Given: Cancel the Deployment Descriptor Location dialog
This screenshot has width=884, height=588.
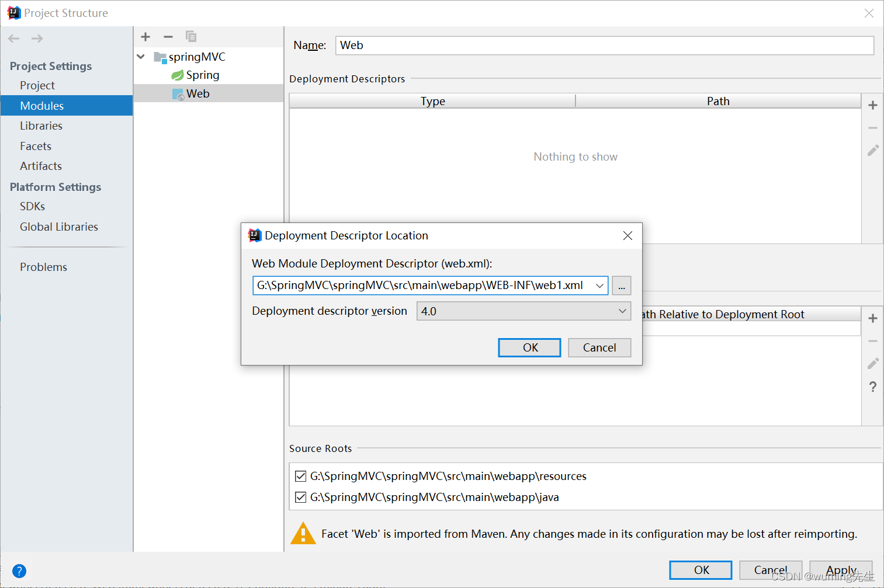Looking at the screenshot, I should [x=599, y=347].
